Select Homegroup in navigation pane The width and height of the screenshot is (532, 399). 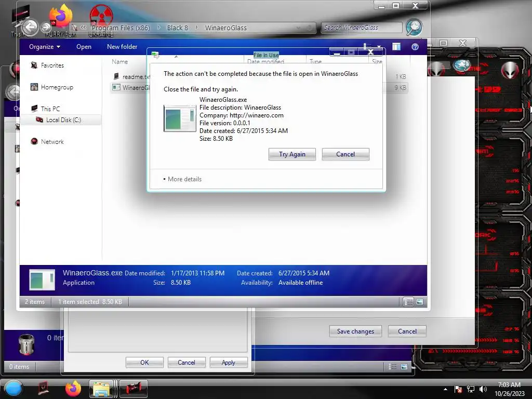click(x=57, y=87)
